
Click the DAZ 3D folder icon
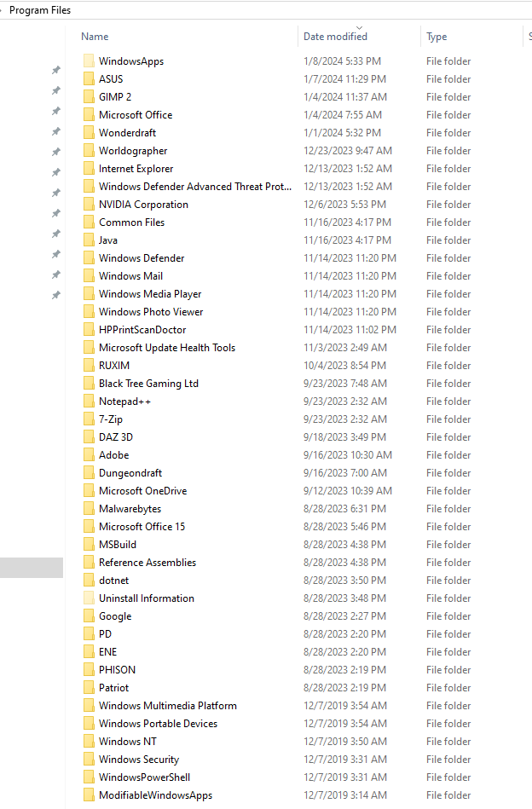coord(89,437)
